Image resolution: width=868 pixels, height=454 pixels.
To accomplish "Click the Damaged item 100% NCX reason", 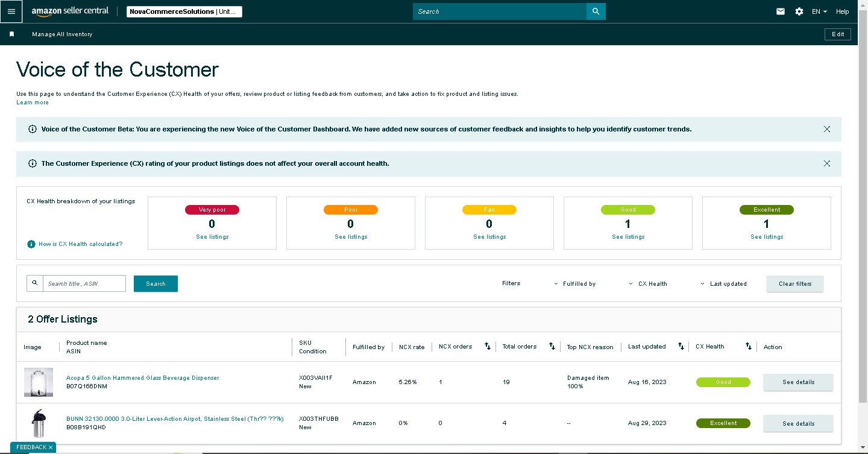I will pos(588,382).
